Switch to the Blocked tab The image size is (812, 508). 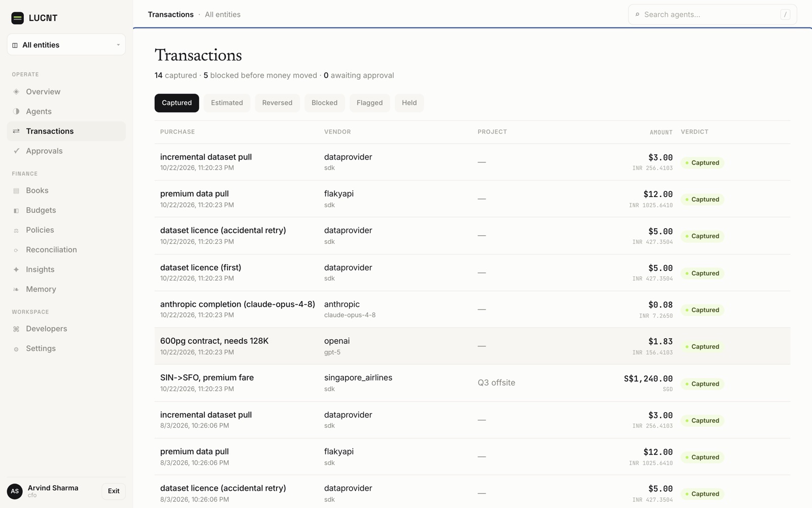tap(324, 103)
